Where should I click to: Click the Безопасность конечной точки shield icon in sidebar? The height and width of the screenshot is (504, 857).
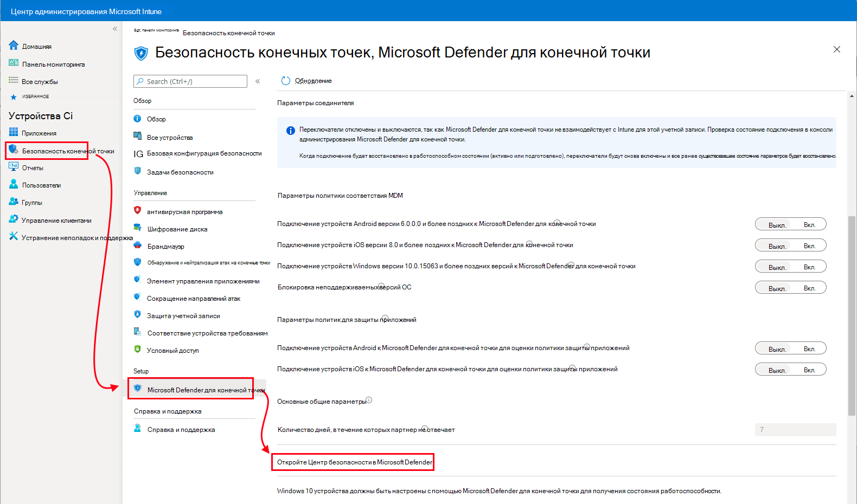[x=13, y=150]
